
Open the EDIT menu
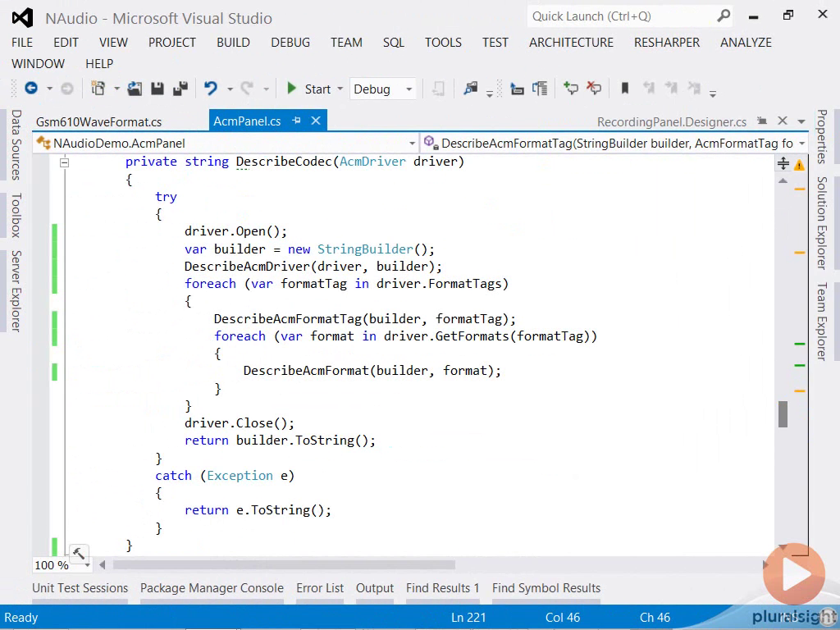(x=66, y=43)
